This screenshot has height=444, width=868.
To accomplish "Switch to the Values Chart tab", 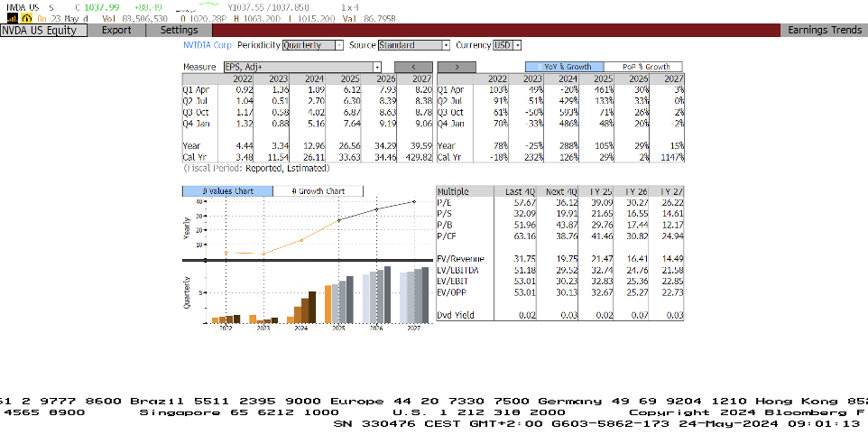I will tap(227, 191).
